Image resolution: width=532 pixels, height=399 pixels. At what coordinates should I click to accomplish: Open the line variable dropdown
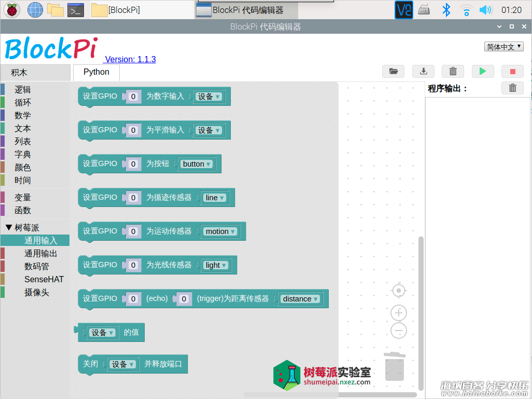coord(215,197)
